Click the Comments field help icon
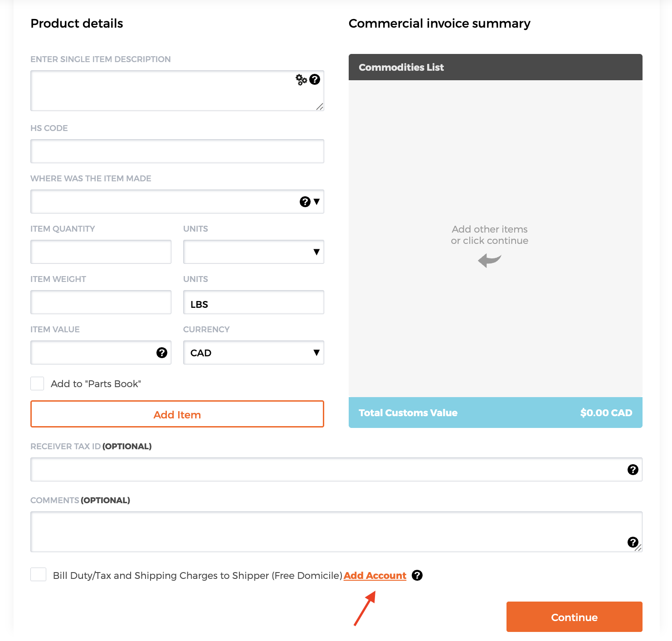The width and height of the screenshot is (672, 641). (x=633, y=542)
